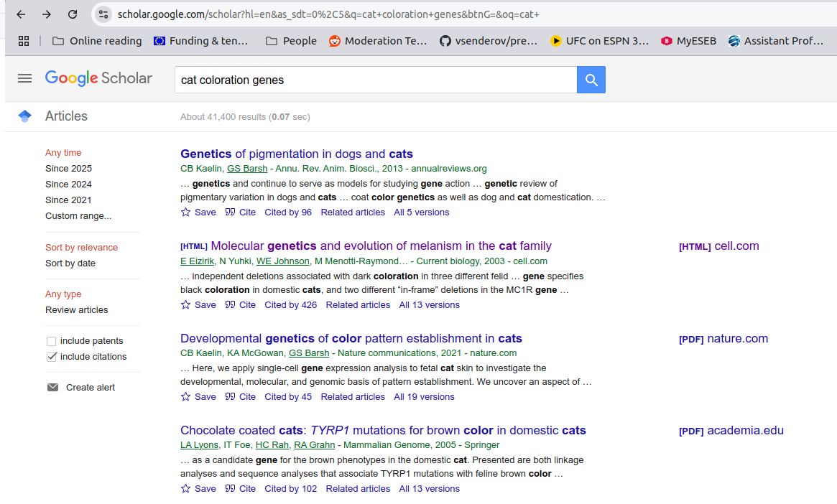837x504 pixels.
Task: Open Custom range date filter
Action: (78, 216)
